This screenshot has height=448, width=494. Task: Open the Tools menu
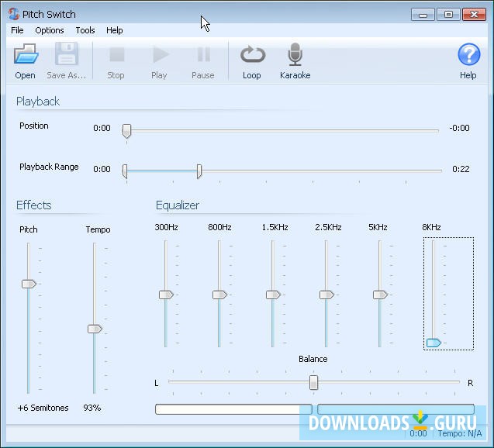tap(85, 30)
